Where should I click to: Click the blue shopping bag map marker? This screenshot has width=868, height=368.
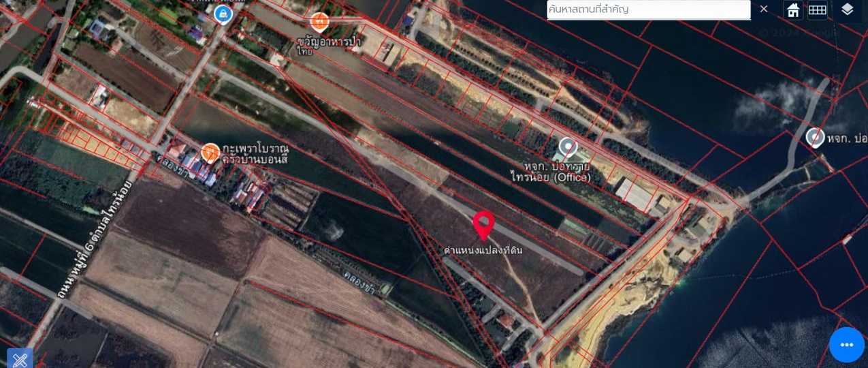[222, 13]
